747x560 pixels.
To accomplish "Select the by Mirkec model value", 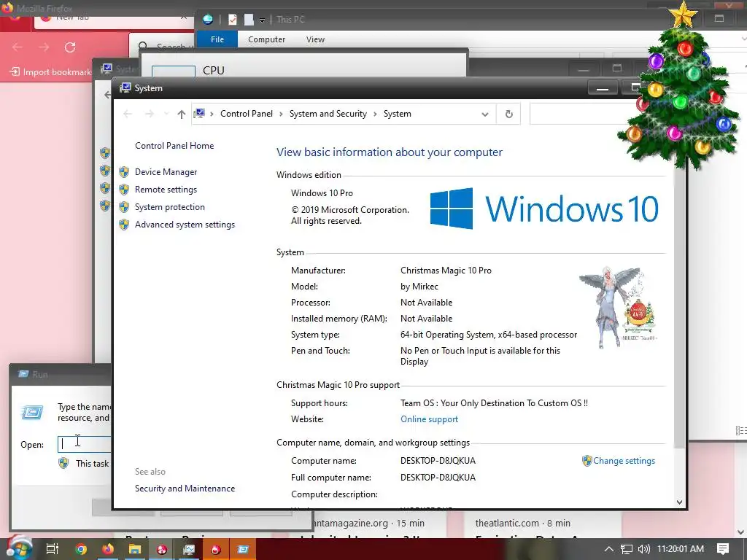I will pos(419,287).
